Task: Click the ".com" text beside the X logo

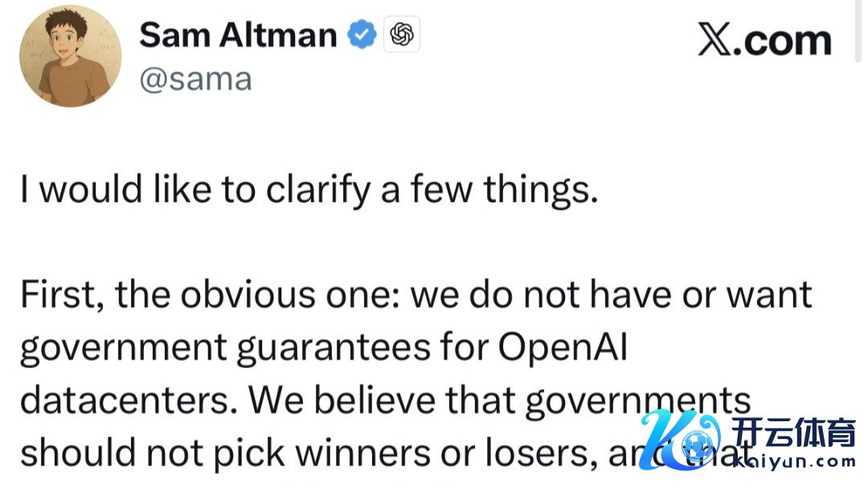Action: 785,40
